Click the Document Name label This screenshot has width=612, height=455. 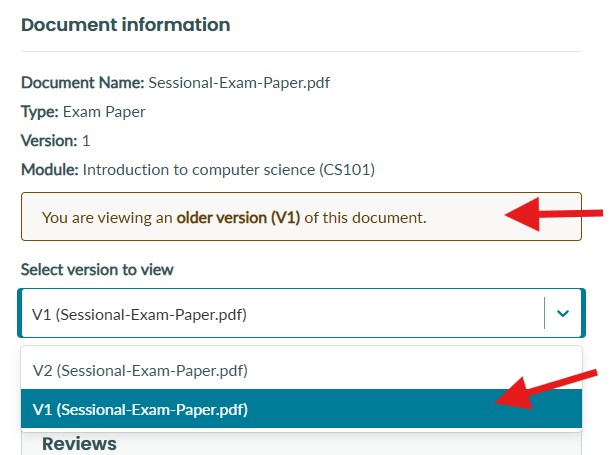click(82, 83)
